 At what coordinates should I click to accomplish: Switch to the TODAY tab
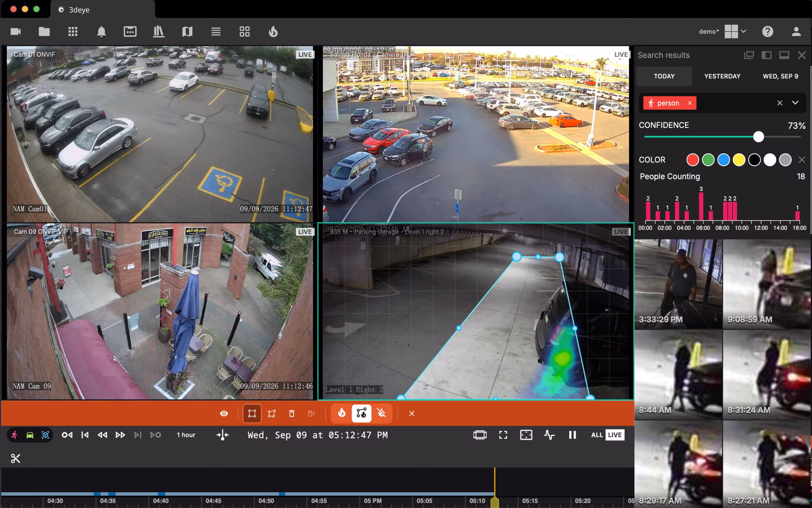click(x=664, y=76)
